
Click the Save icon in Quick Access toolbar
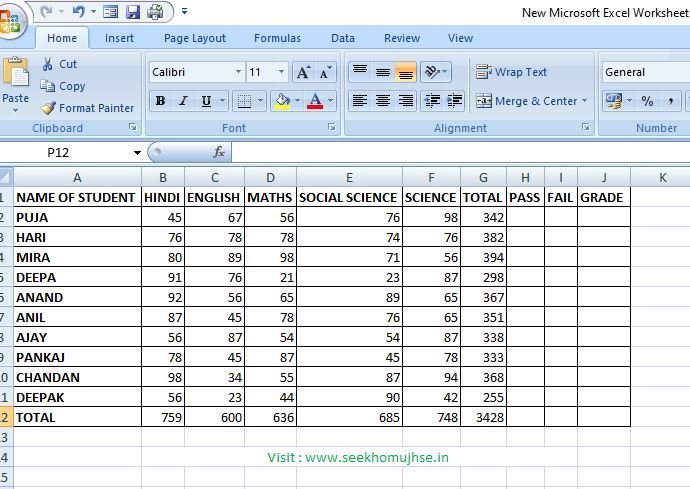pos(132,12)
